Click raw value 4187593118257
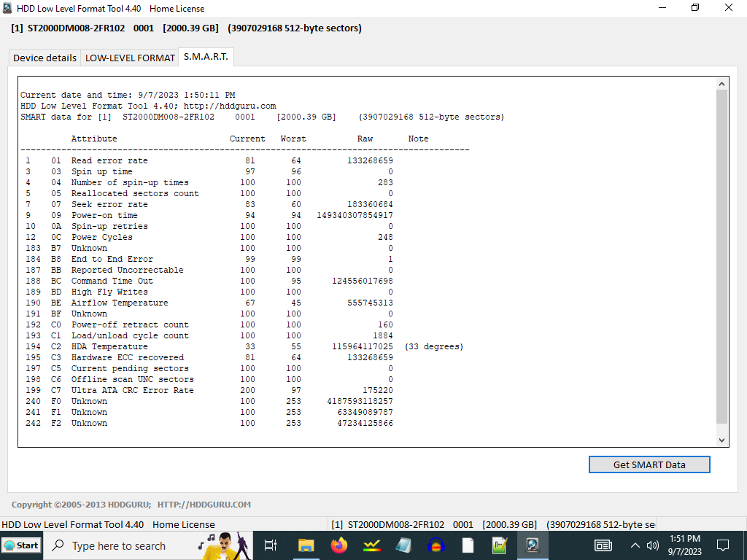Screen dimensions: 747x560 coord(360,402)
